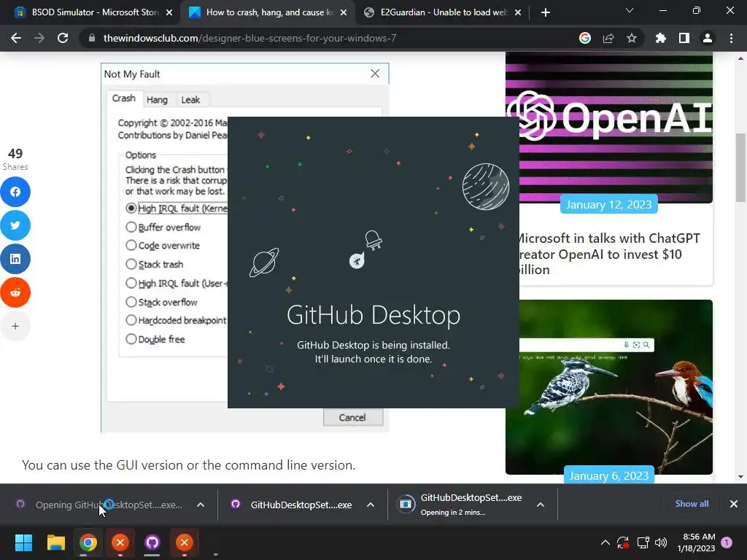This screenshot has width=747, height=560.
Task: Select Stack overflow option
Action: 131,302
